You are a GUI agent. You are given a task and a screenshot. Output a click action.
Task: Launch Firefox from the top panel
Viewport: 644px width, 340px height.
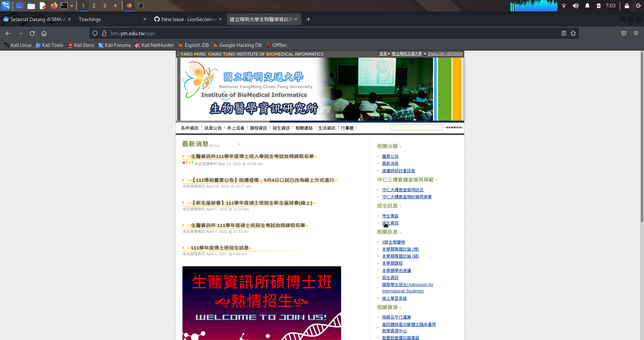point(54,6)
